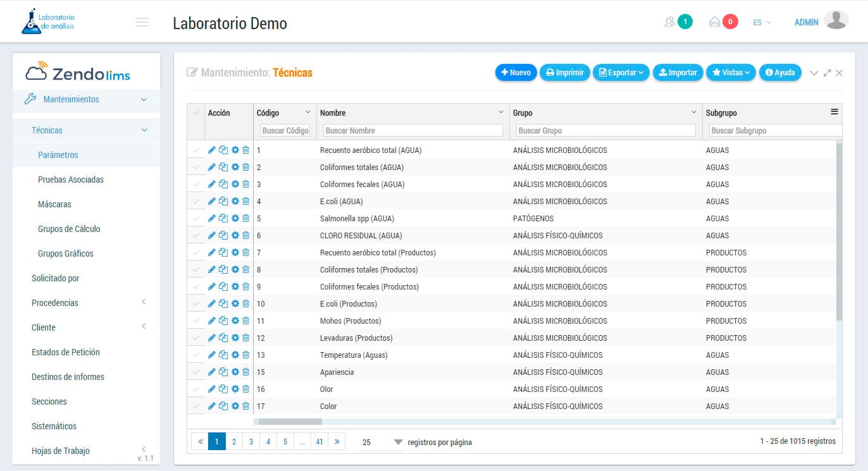Open gear settings for Mohos (Productos) row
Viewport: 868px width, 471px height.
click(x=235, y=321)
